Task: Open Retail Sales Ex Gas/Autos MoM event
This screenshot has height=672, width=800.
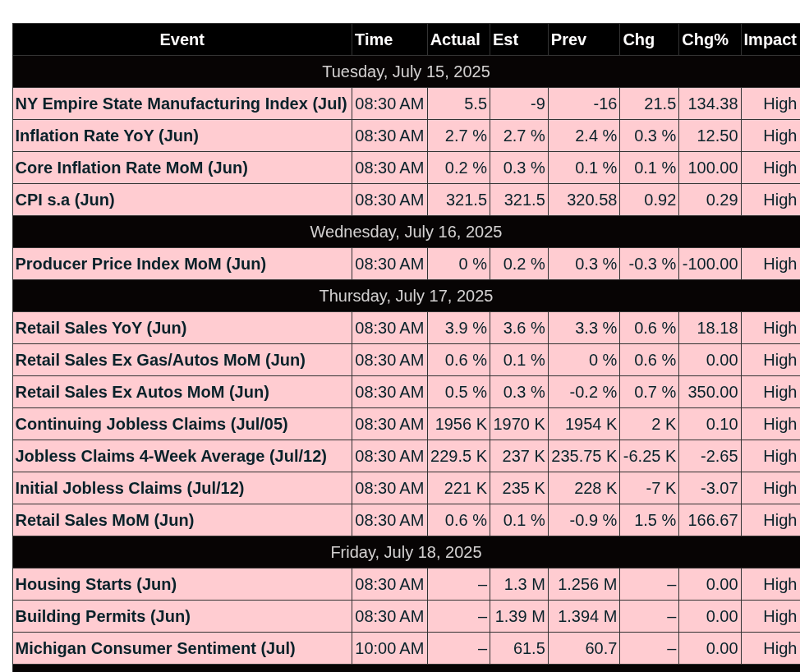Action: (160, 361)
